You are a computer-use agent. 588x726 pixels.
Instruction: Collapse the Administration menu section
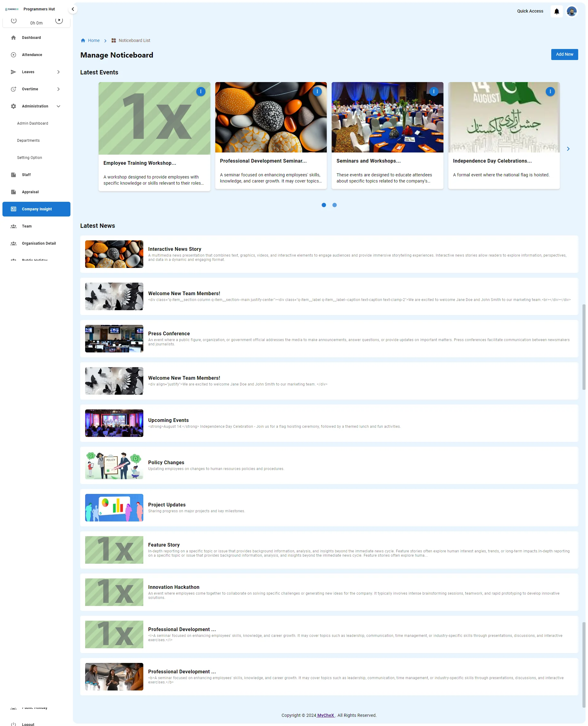click(x=58, y=106)
